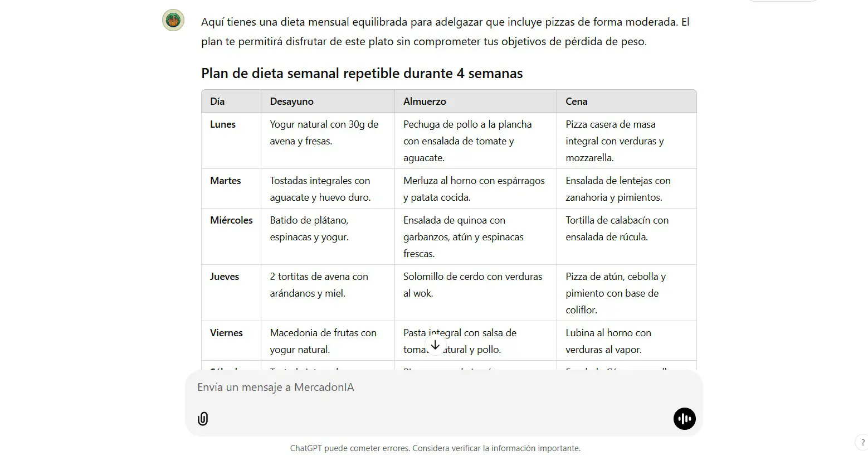
Task: Open the help question mark button
Action: click(862, 443)
